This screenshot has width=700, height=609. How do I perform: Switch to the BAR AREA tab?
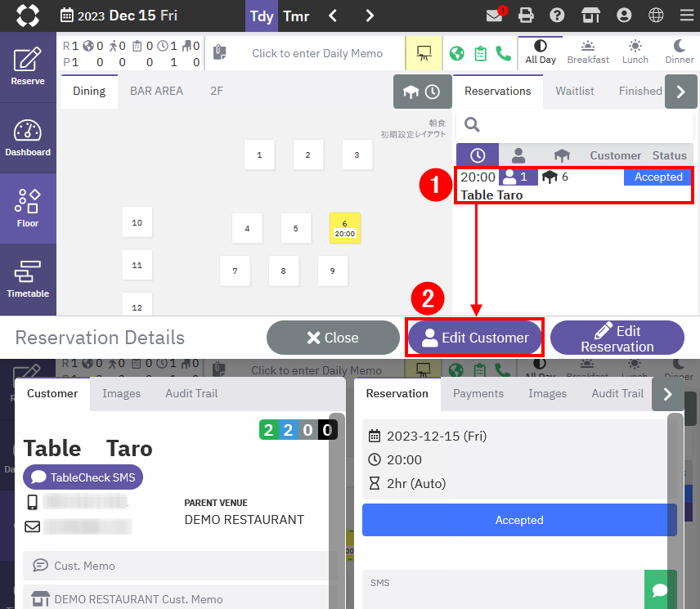click(x=156, y=91)
